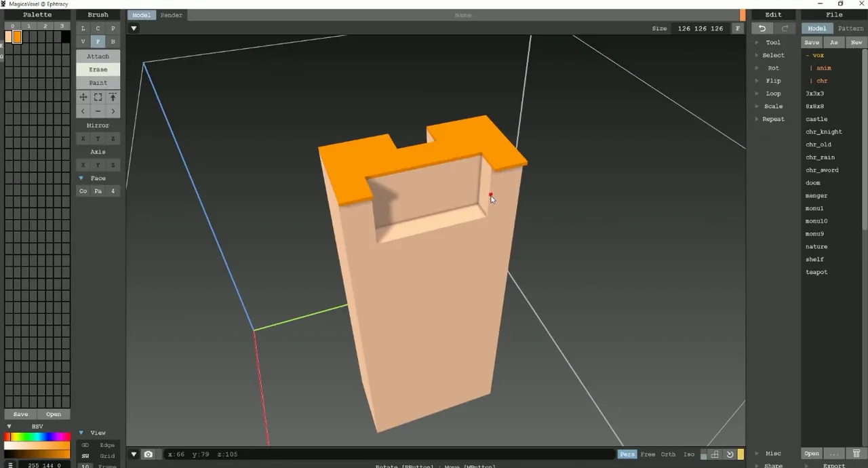
Task: Toggle Axis X lock
Action: click(x=83, y=165)
